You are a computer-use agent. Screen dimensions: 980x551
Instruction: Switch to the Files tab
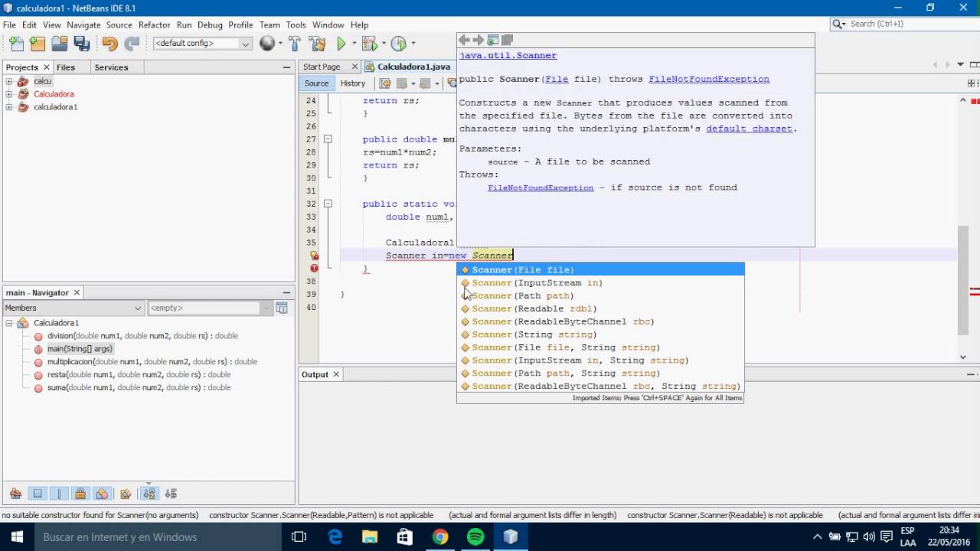coord(66,67)
